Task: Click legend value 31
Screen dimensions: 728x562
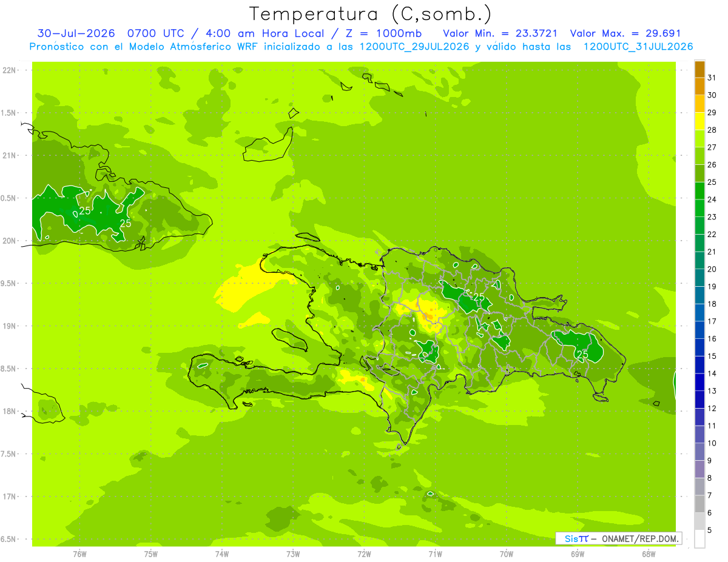Action: tap(712, 78)
